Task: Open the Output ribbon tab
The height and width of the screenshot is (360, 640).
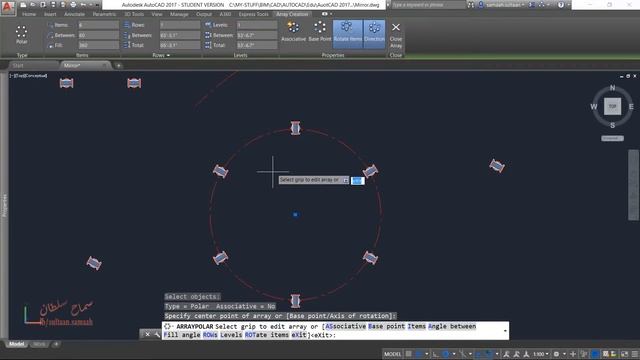Action: pyautogui.click(x=204, y=14)
